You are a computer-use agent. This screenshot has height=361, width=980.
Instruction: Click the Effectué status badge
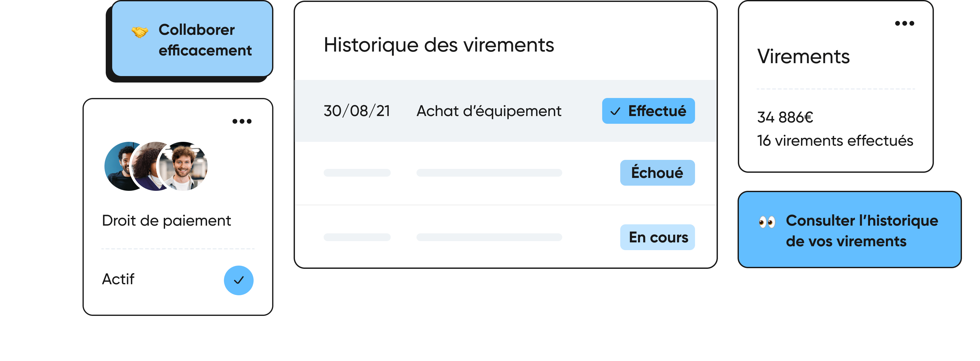tap(648, 111)
